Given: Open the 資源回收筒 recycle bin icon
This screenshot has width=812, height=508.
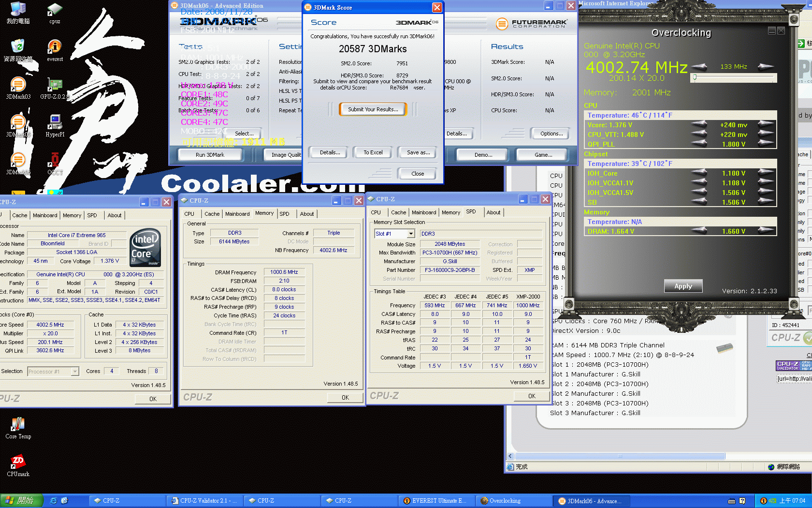Looking at the screenshot, I should [18, 50].
